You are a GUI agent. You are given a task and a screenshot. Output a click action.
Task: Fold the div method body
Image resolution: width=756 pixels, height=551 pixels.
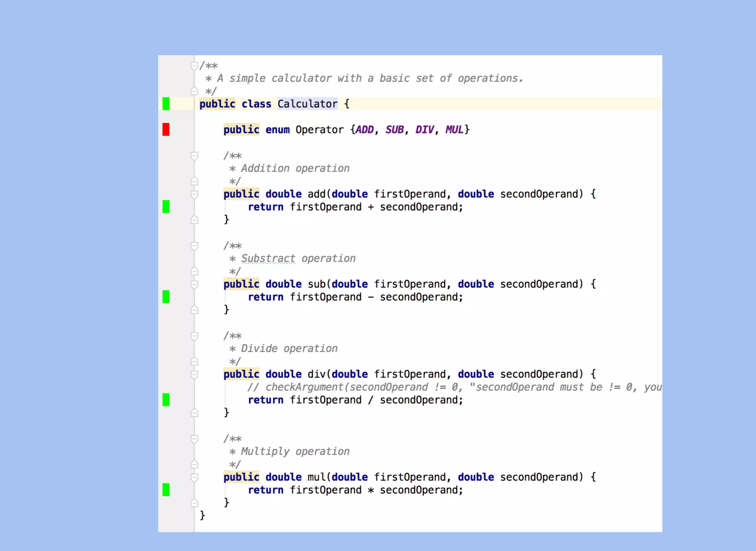(194, 374)
